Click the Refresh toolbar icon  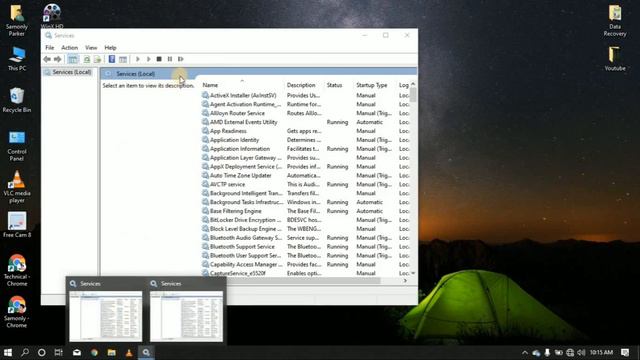pyautogui.click(x=87, y=59)
